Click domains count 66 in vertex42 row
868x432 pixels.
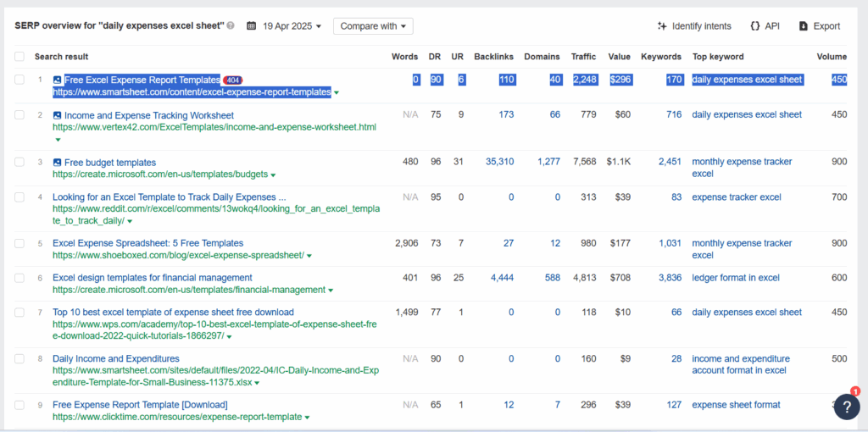tap(554, 115)
